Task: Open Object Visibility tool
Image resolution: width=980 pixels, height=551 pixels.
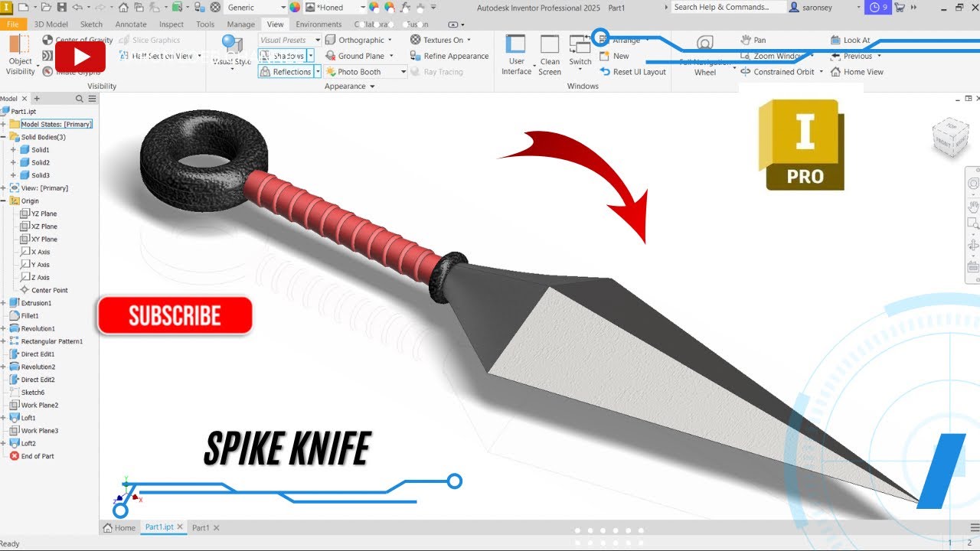Action: (21, 55)
